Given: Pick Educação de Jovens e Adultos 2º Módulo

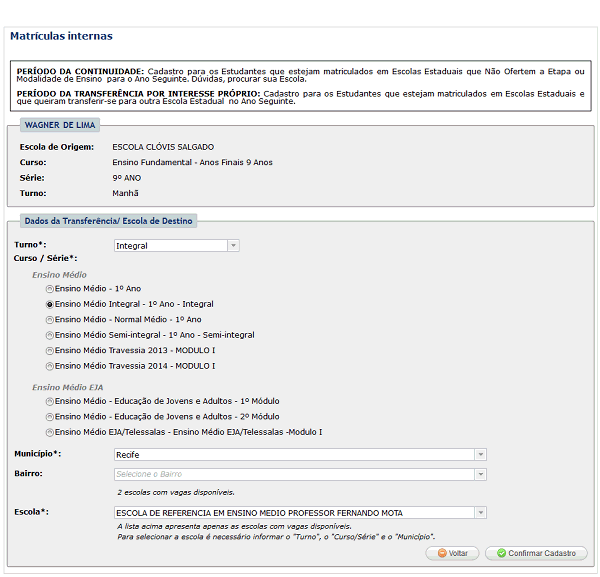Looking at the screenshot, I should (50, 416).
